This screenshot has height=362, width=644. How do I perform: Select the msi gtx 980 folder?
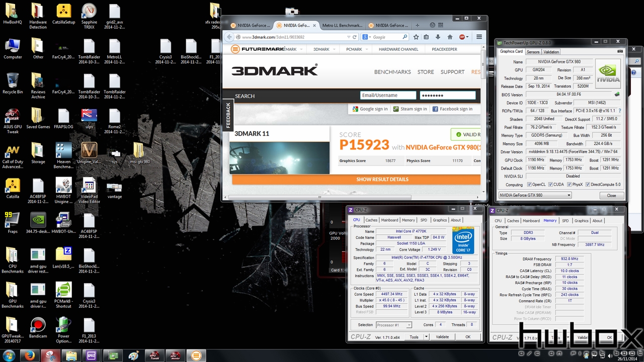[x=139, y=153]
